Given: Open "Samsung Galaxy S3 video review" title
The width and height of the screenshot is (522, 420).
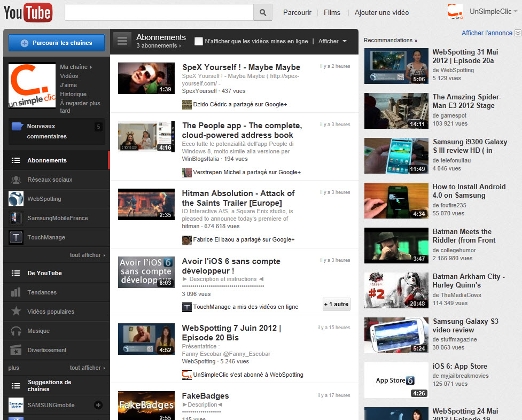Looking at the screenshot, I should (x=465, y=326).
